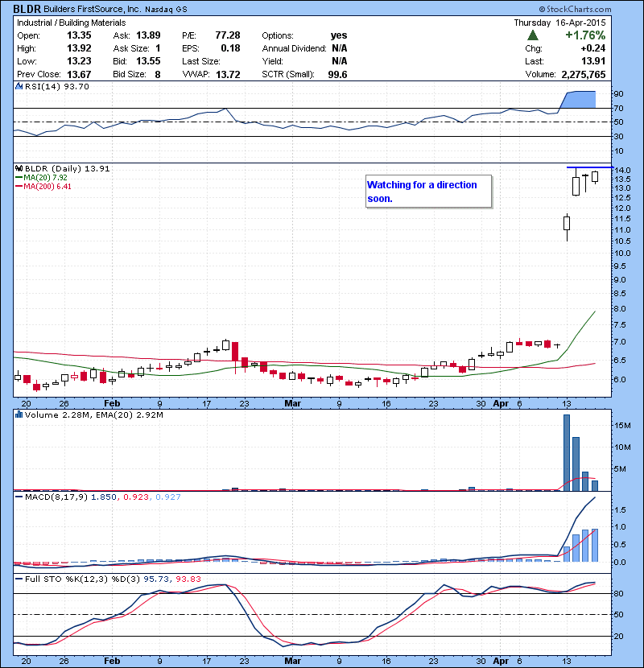Viewport: 644px width, 668px height.
Task: Click the Prev Close value 13.67
Action: 79,74
